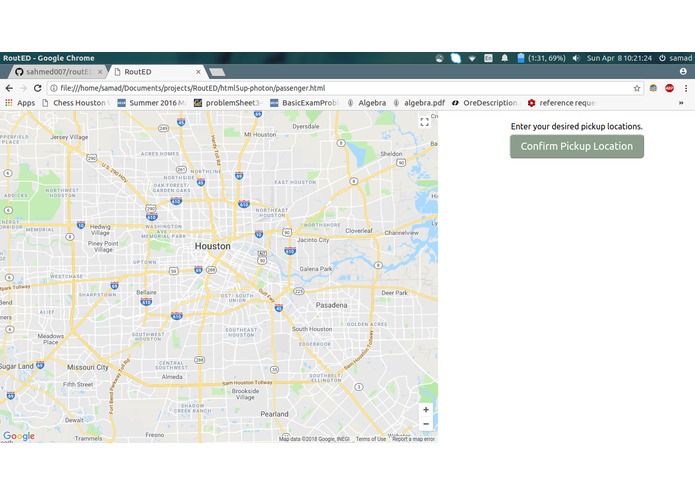Image resolution: width=695 pixels, height=494 pixels.
Task: Expand the bookmarks overflow chevron
Action: click(x=681, y=103)
